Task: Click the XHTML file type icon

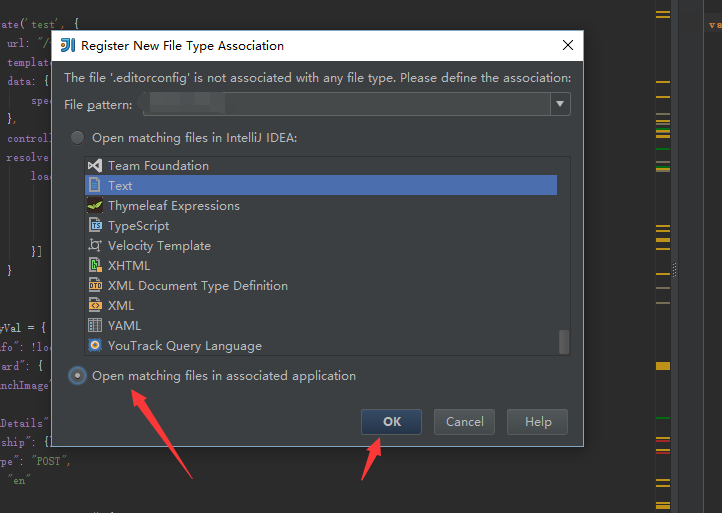Action: click(95, 265)
